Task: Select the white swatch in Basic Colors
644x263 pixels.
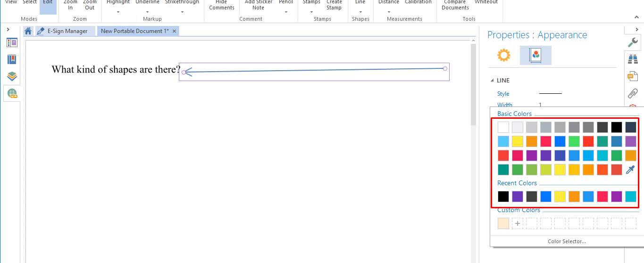Action: [503, 127]
